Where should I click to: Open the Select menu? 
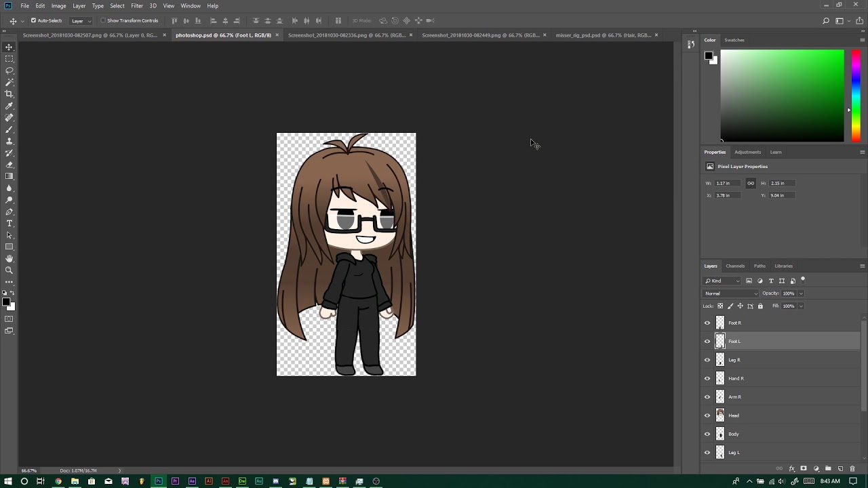point(117,5)
